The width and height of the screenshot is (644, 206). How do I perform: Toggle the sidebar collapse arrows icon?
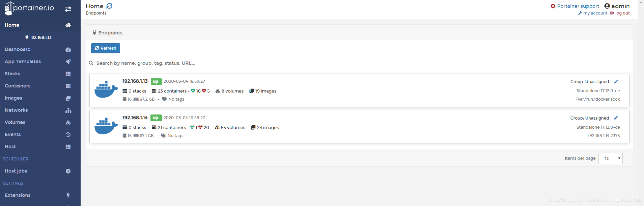pyautogui.click(x=68, y=9)
